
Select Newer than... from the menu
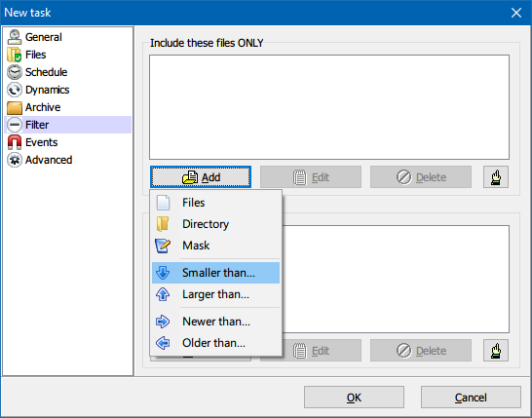pyautogui.click(x=215, y=322)
